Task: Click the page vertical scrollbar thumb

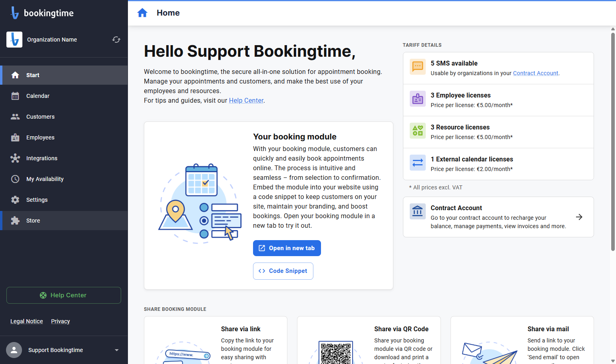Action: click(613, 142)
